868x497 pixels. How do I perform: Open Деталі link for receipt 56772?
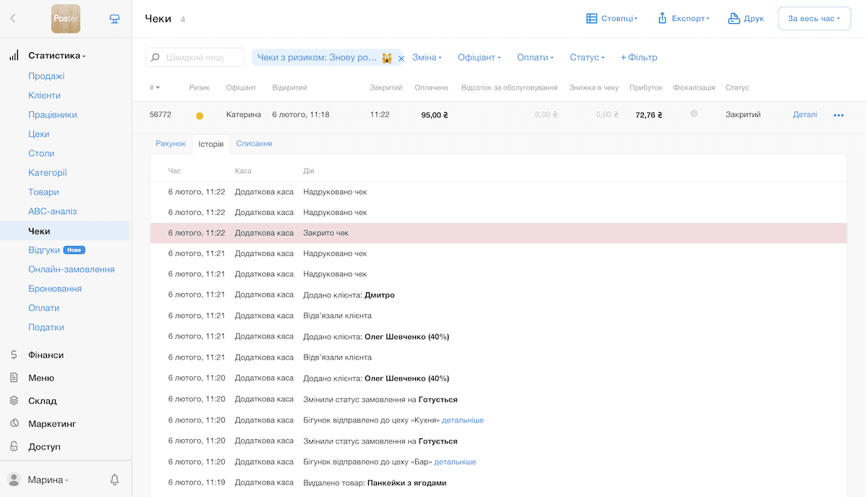(805, 115)
